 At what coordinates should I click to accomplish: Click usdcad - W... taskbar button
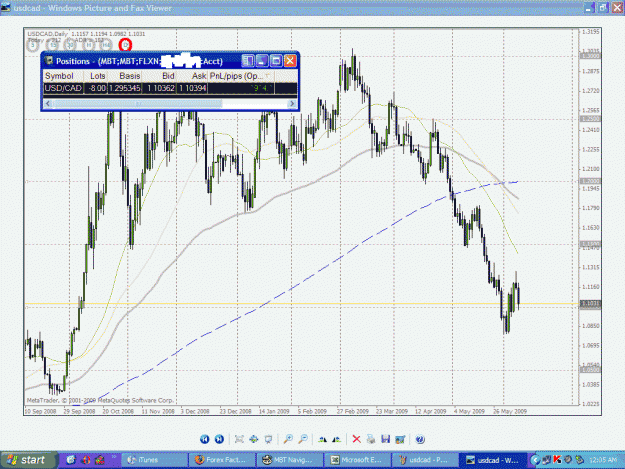click(x=493, y=460)
